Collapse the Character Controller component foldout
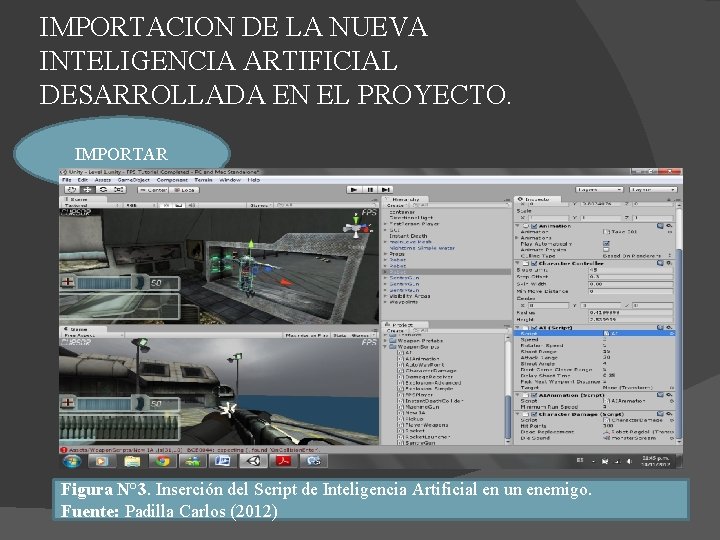This screenshot has height=540, width=720. click(x=518, y=264)
